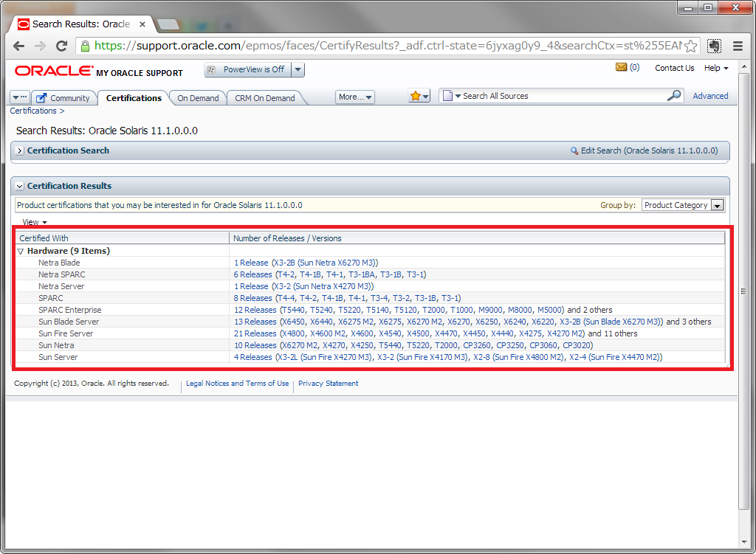Select the Sun Fire Server row label

(x=66, y=333)
